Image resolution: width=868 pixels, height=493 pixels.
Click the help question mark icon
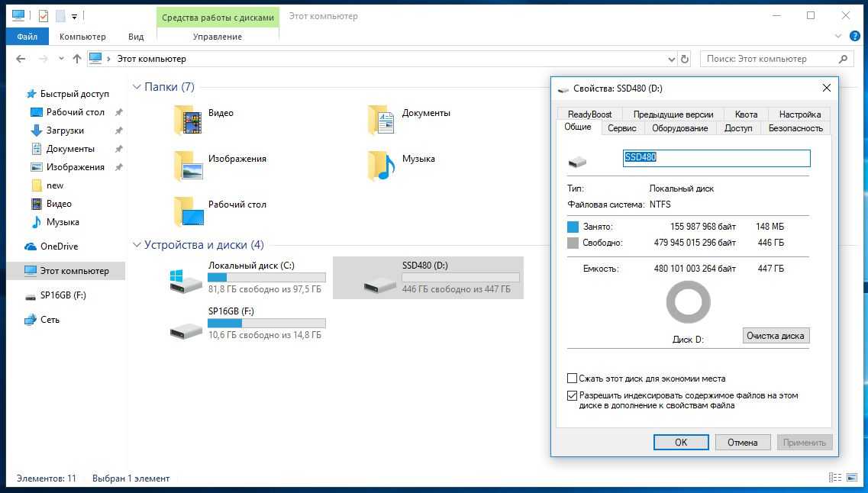[x=855, y=37]
